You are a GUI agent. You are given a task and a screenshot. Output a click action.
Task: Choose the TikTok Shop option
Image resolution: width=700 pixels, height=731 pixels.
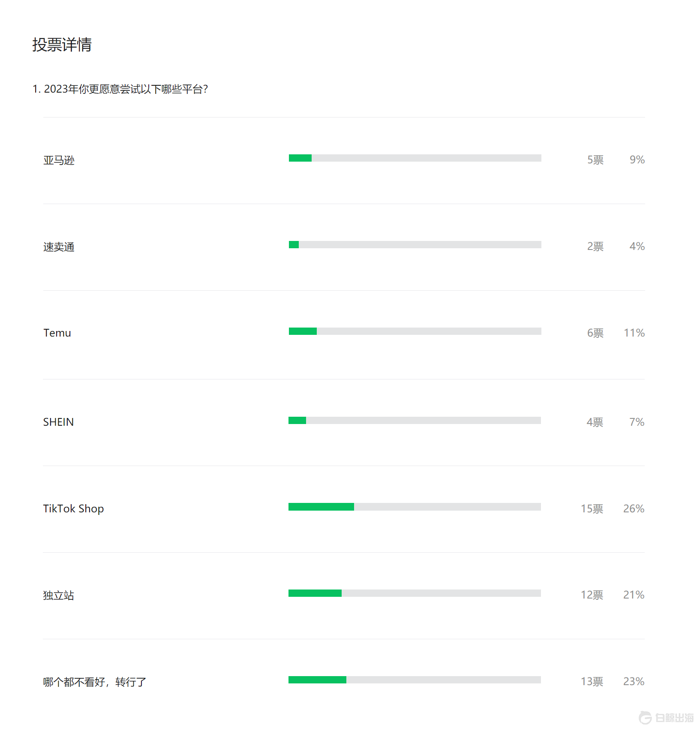point(73,509)
